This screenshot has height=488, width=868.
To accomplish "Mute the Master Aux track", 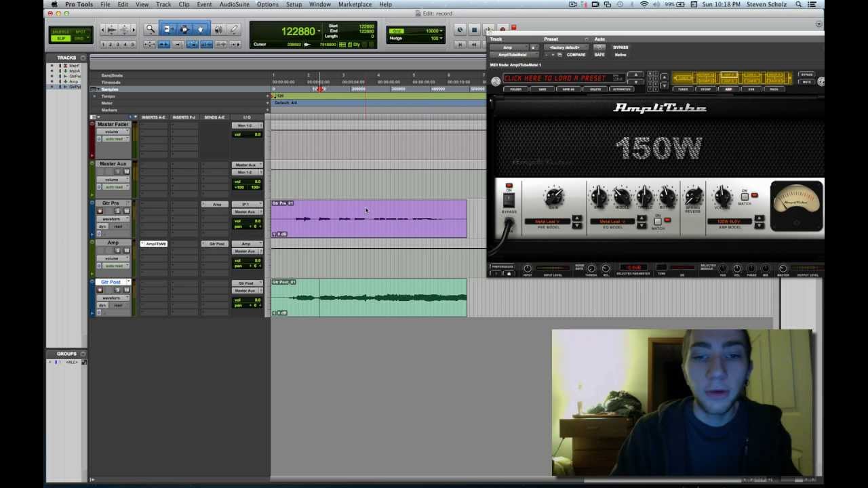I will pyautogui.click(x=126, y=172).
